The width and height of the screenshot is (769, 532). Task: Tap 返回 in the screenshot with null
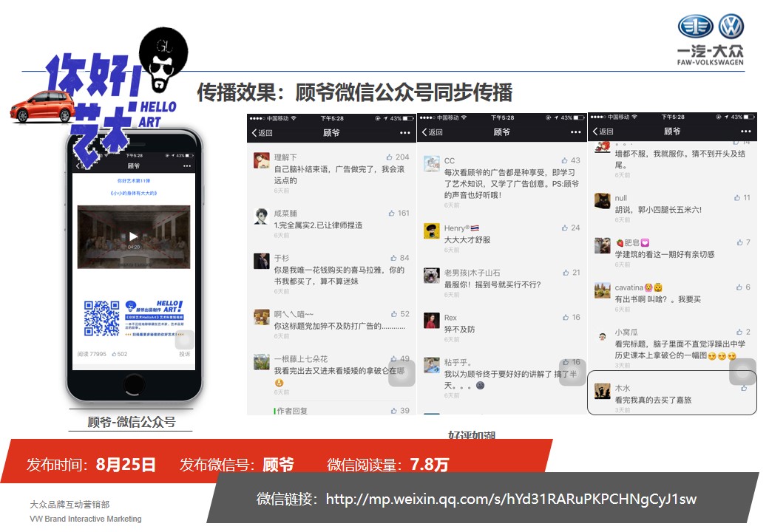tap(603, 132)
